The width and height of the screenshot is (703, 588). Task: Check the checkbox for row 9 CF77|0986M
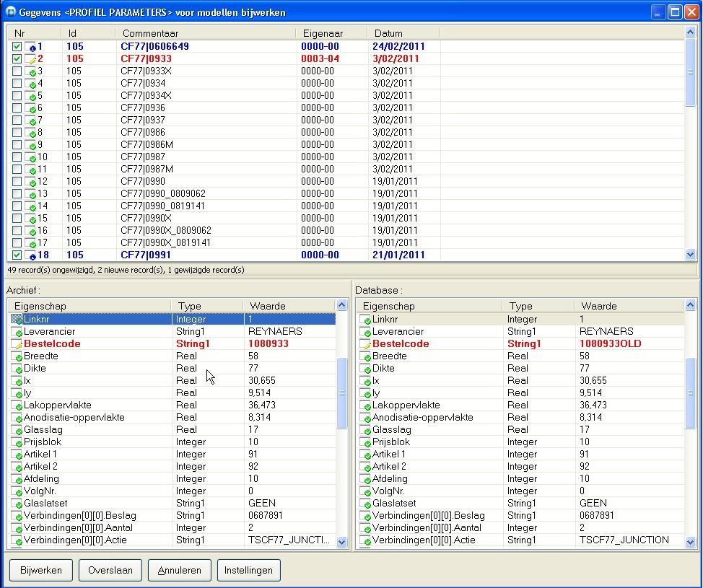(17, 145)
